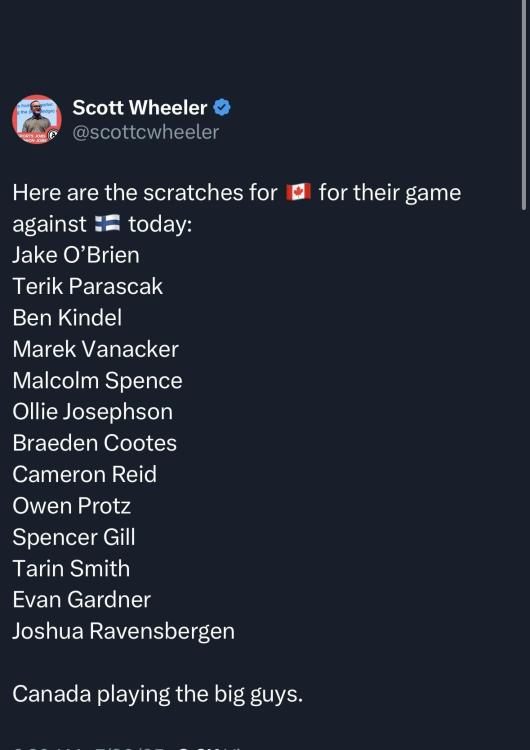The height and width of the screenshot is (750, 530).
Task: Click the name Cameron Reid
Action: click(x=85, y=474)
